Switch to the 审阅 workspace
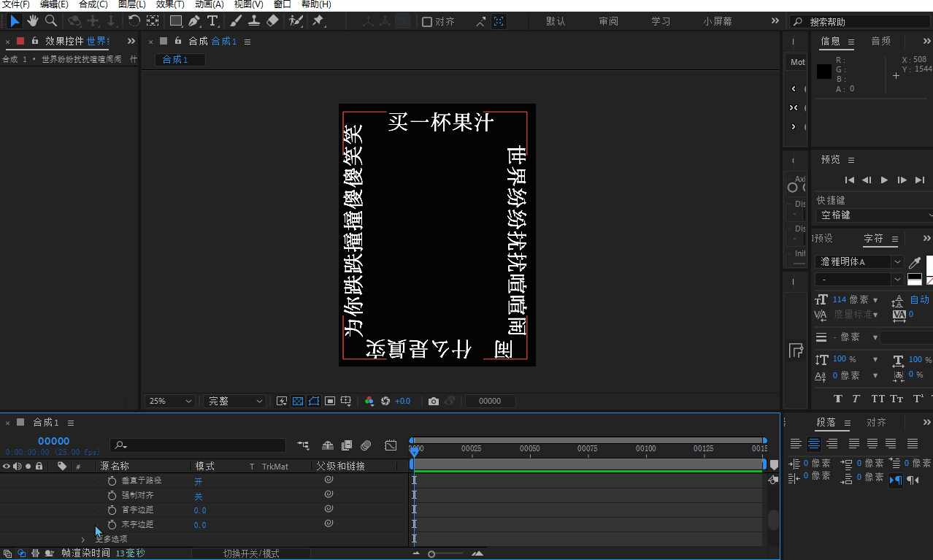This screenshot has height=560, width=933. click(x=607, y=20)
